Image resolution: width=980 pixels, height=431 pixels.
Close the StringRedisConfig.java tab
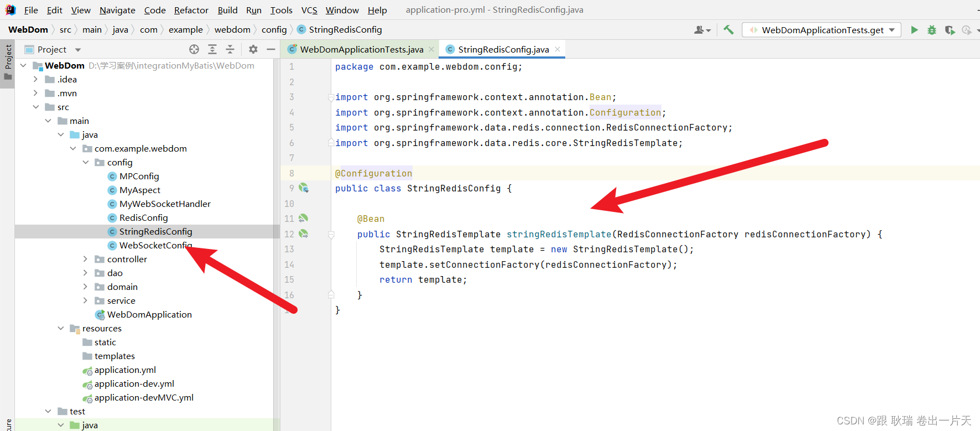(557, 49)
